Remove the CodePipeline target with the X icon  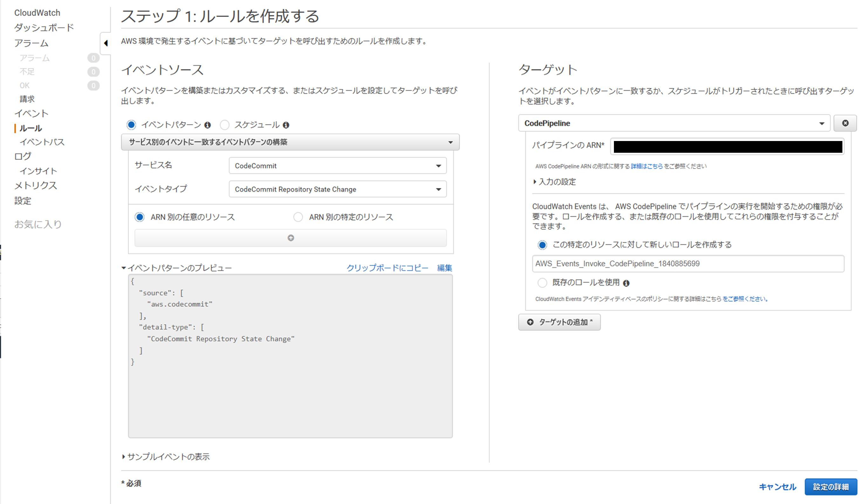(845, 123)
